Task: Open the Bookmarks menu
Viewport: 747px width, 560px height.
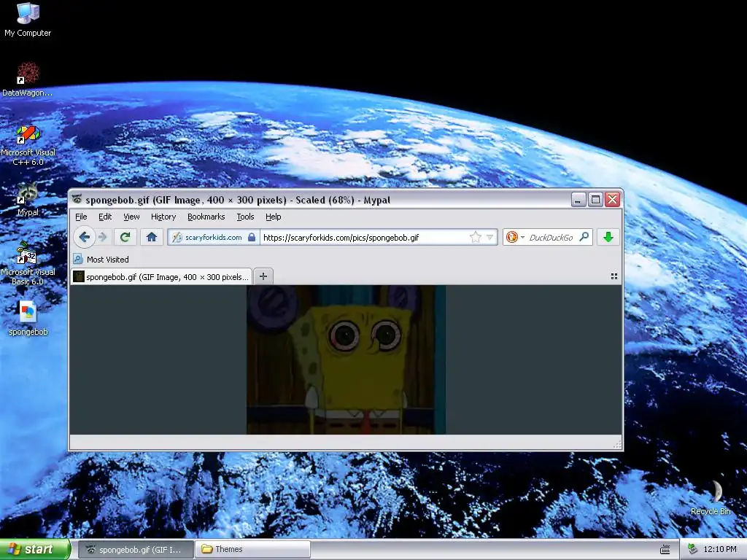Action: pyautogui.click(x=206, y=217)
